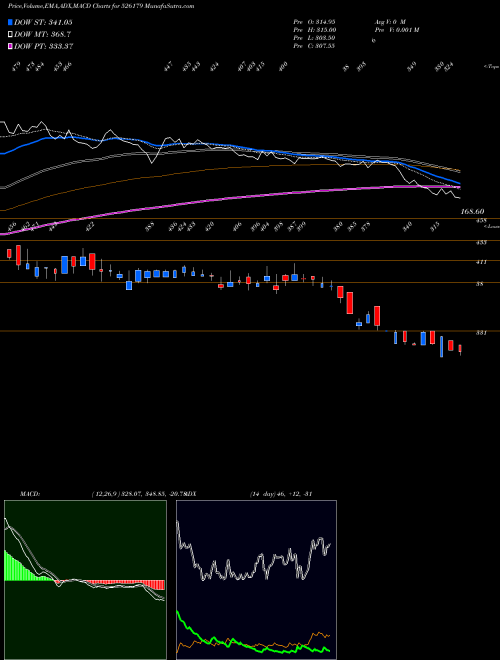Click the 455 price level label

(x=481, y=220)
